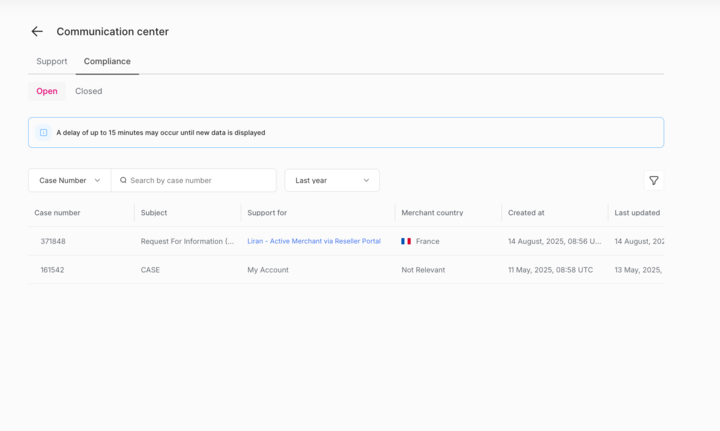Select the Compliance tab
The height and width of the screenshot is (431, 720).
(x=107, y=61)
